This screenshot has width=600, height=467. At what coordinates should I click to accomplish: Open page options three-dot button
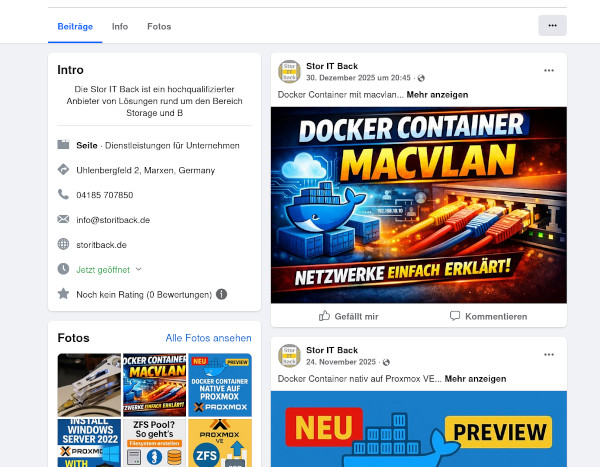(x=552, y=26)
